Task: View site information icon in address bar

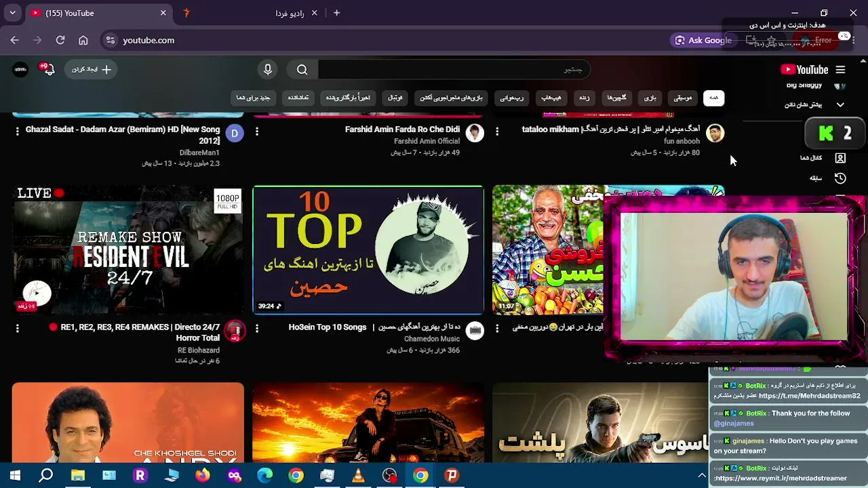Action: (111, 40)
